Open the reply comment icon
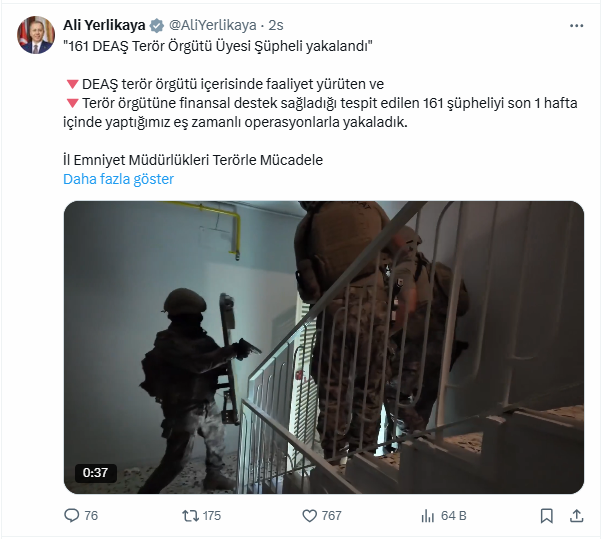 (x=71, y=515)
